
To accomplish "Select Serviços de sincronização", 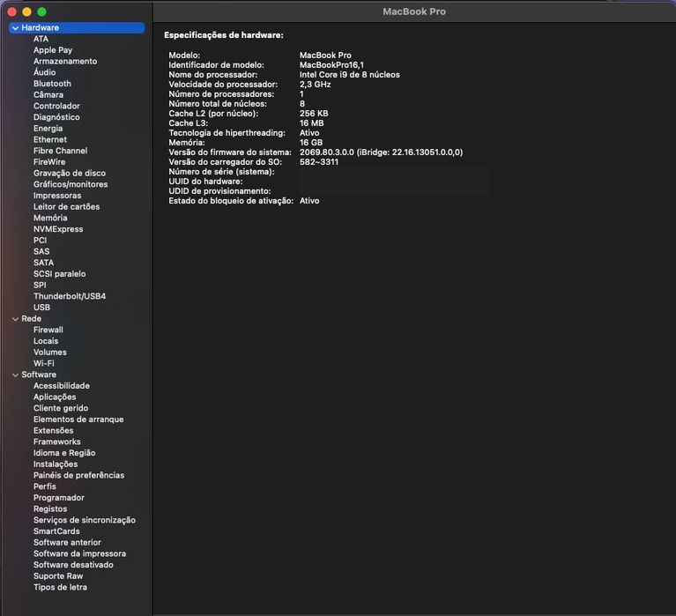I will pos(85,521).
